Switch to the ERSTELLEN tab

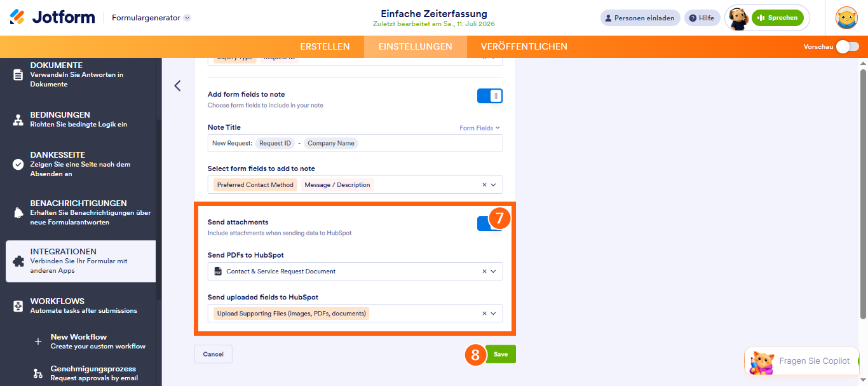tap(325, 46)
